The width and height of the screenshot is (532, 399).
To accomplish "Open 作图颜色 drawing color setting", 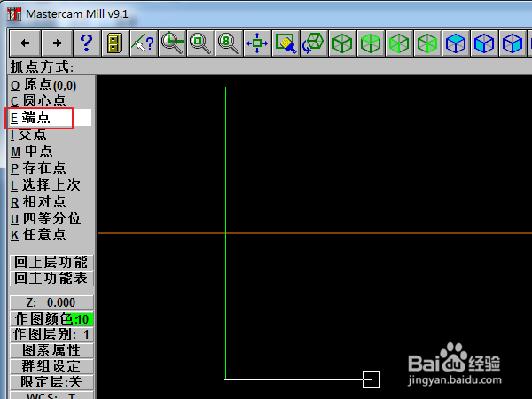I will pyautogui.click(x=51, y=318).
